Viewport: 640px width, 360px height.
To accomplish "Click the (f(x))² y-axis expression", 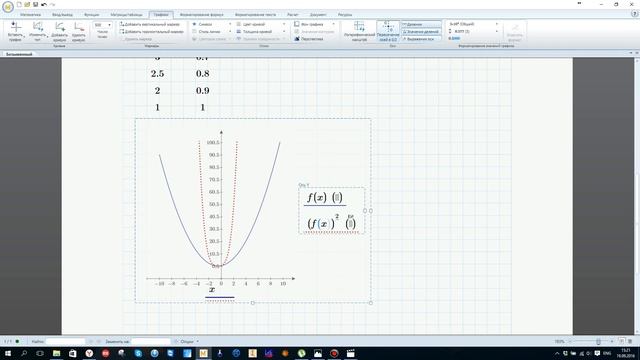I will [323, 223].
